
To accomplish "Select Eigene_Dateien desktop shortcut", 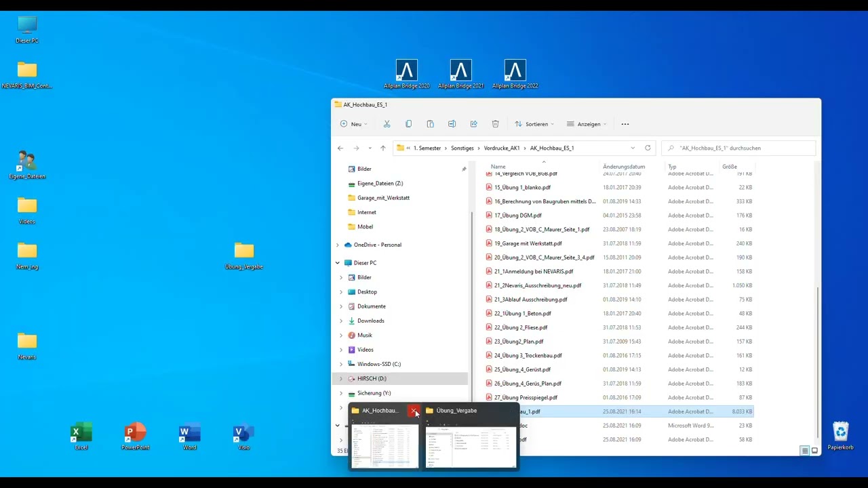I will click(27, 165).
